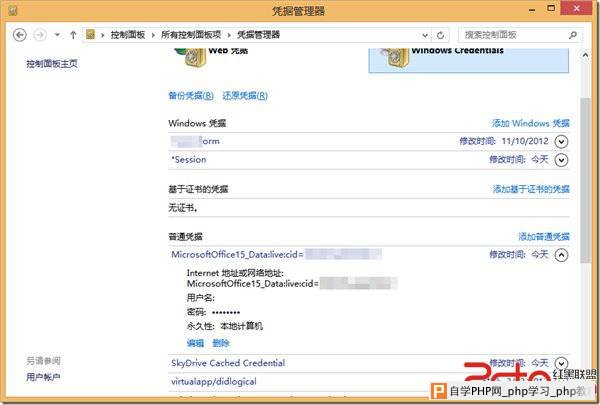Viewport: 600px width, 405px height.
Task: Click 凭据管理器 breadcrumb segment
Action: coord(259,35)
